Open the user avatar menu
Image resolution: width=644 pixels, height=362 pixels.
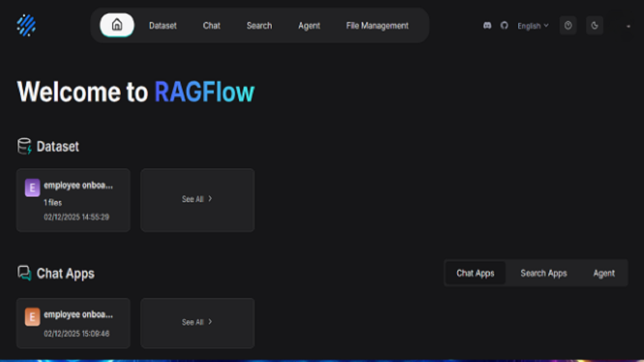pos(628,26)
